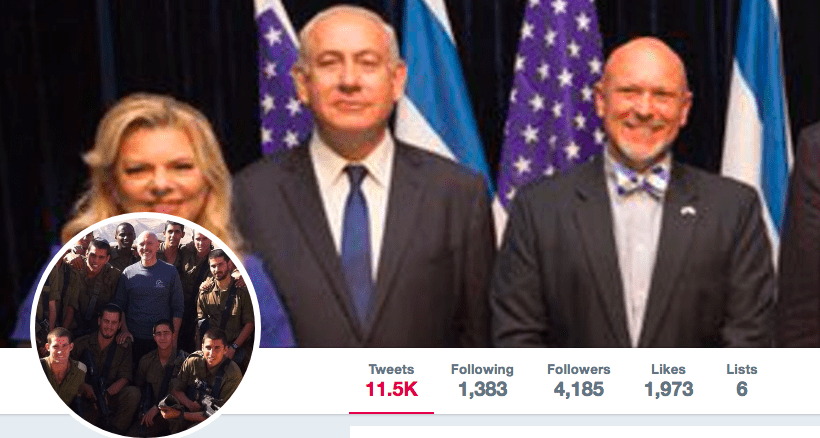
Task: Click the 1,383 following count
Action: [x=482, y=390]
